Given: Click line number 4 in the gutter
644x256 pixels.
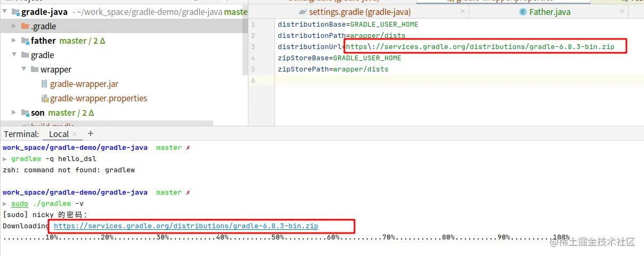Looking at the screenshot, I should [253, 58].
